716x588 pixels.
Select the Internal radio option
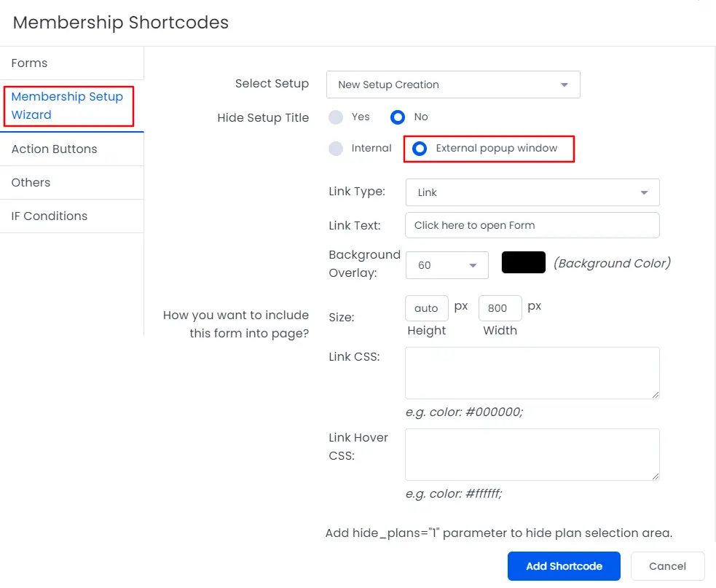(x=336, y=149)
